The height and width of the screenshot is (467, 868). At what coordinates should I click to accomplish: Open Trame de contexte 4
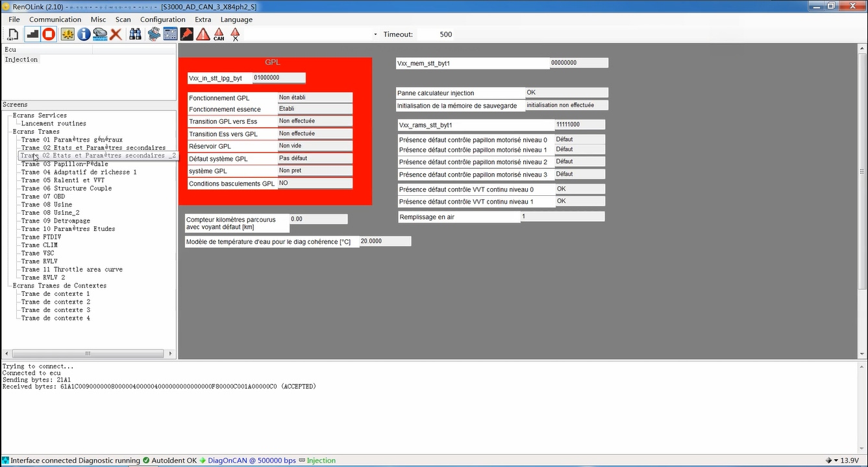pyautogui.click(x=55, y=318)
